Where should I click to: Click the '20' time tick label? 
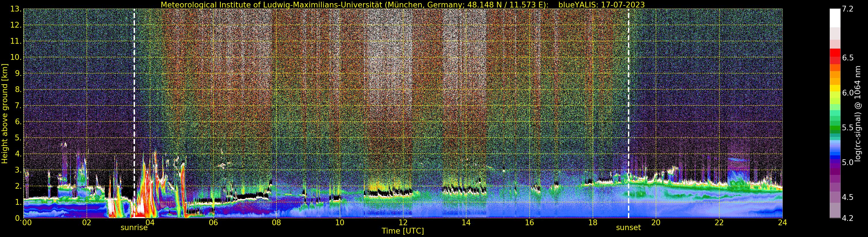(x=656, y=223)
